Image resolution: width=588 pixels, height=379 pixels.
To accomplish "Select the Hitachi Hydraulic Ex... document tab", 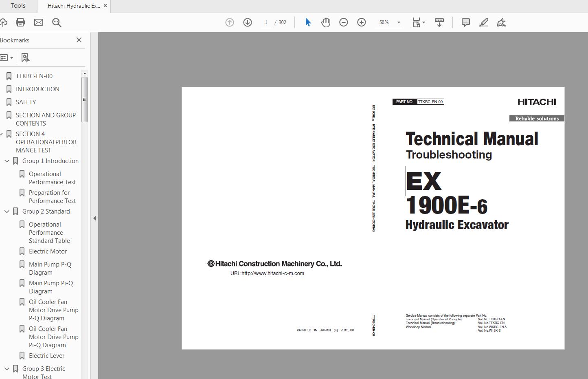I will coord(73,6).
